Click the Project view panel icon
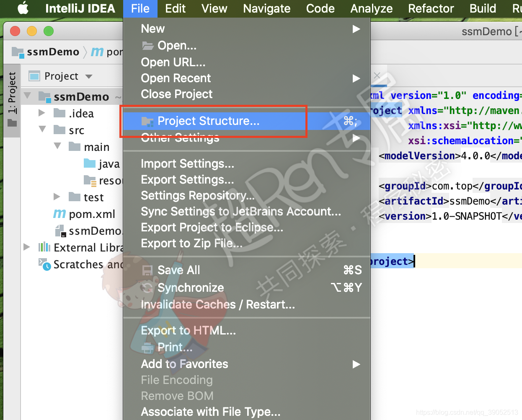This screenshot has width=522, height=420. pyautogui.click(x=34, y=76)
